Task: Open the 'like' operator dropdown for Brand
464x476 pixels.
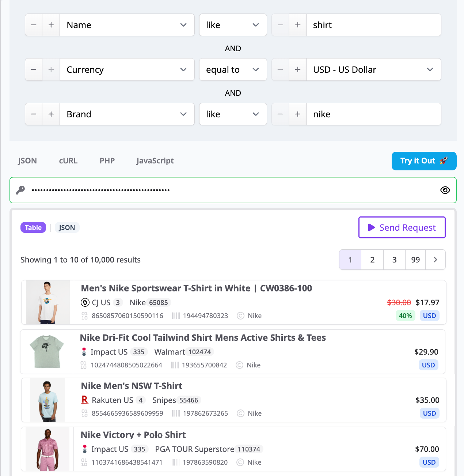Action: (233, 114)
